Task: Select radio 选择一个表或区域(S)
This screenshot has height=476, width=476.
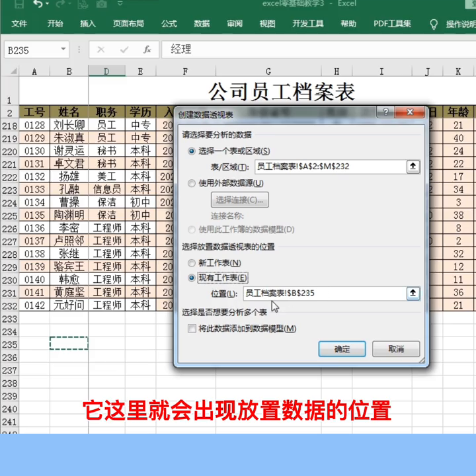Action: [x=192, y=151]
